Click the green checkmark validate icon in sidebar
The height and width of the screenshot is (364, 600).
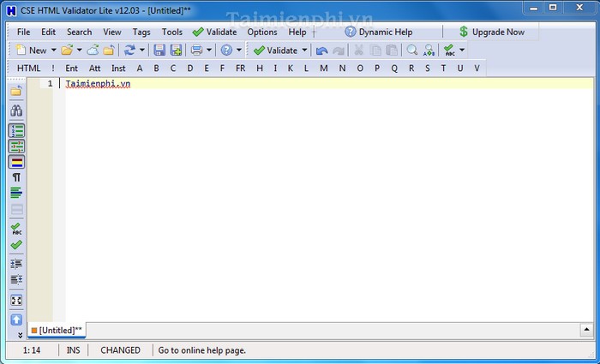tap(16, 245)
